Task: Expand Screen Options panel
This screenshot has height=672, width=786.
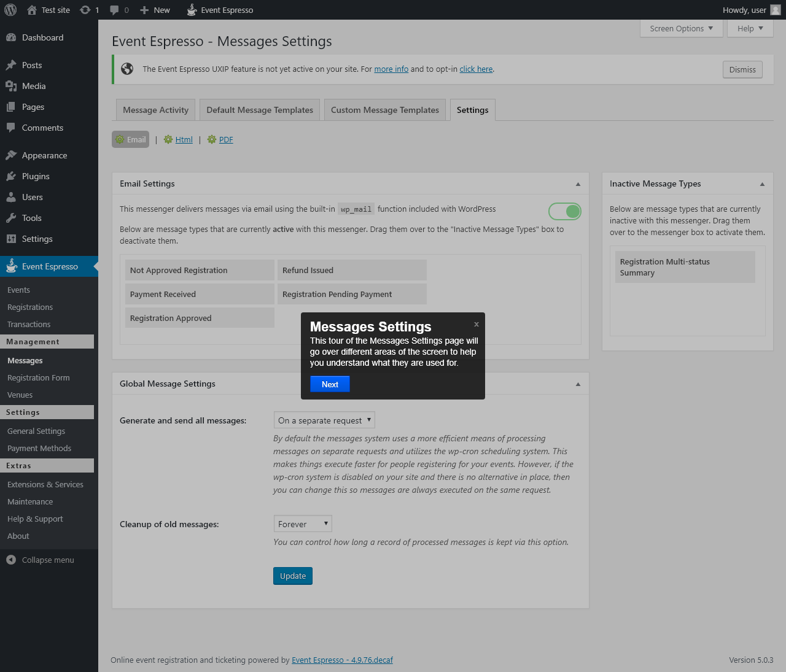Action: point(681,28)
